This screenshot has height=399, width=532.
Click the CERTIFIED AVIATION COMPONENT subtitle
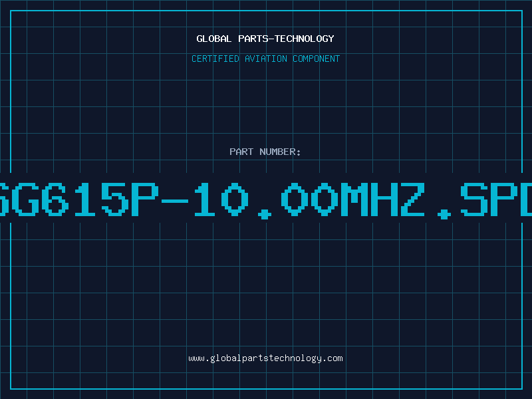tap(265, 59)
